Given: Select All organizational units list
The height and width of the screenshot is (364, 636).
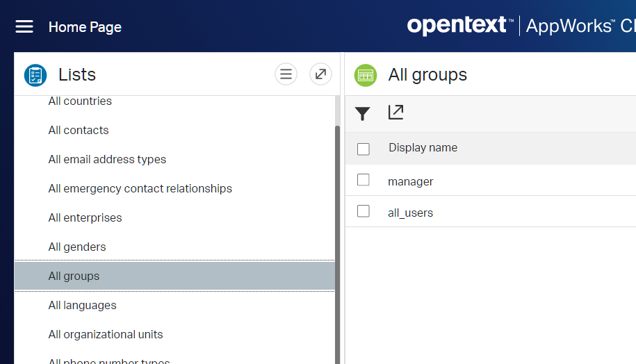Looking at the screenshot, I should pos(106,335).
